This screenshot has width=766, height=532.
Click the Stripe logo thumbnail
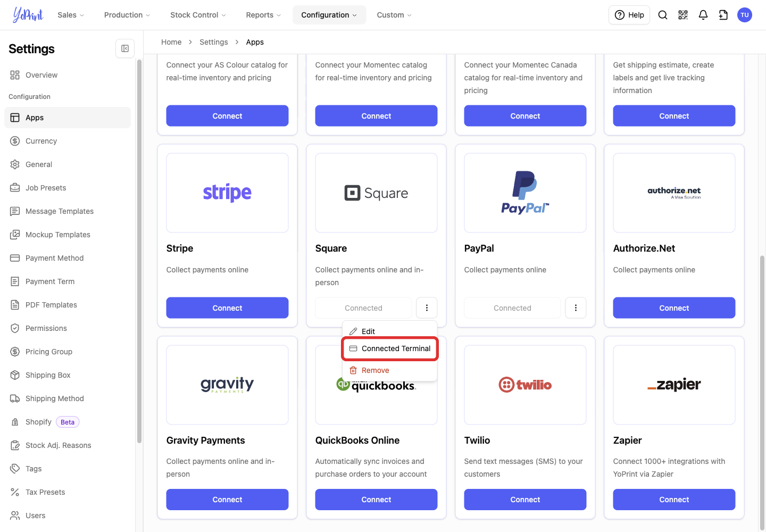point(227,193)
